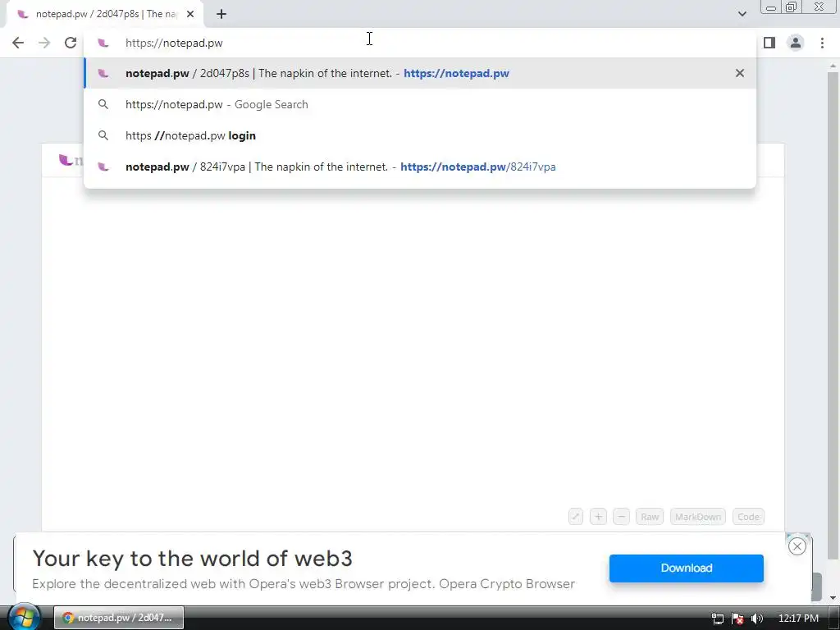Click the expand editor icon button
Viewport: 840px width, 630px height.
(575, 517)
